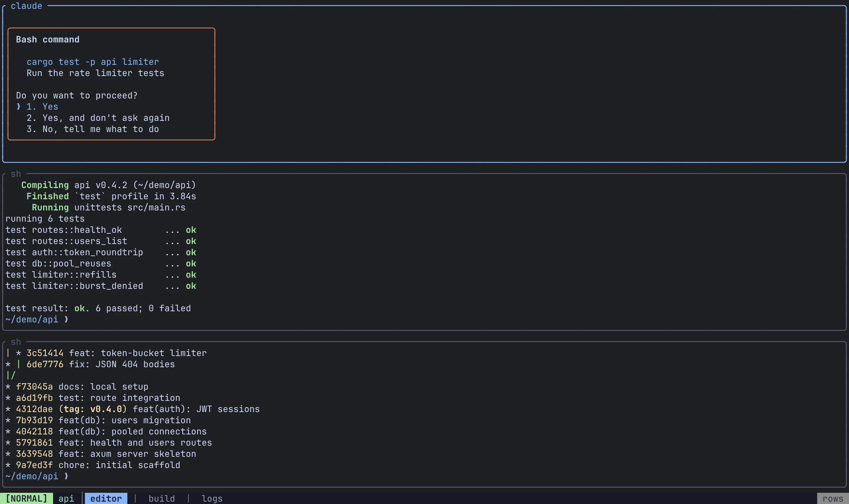The width and height of the screenshot is (849, 504).
Task: Click the Running unittests src/main.rs line
Action: (x=109, y=207)
